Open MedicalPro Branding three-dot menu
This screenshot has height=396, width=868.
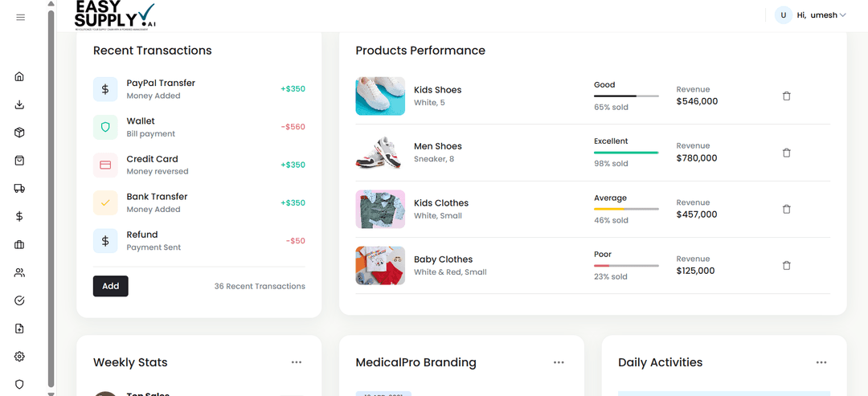(x=559, y=362)
